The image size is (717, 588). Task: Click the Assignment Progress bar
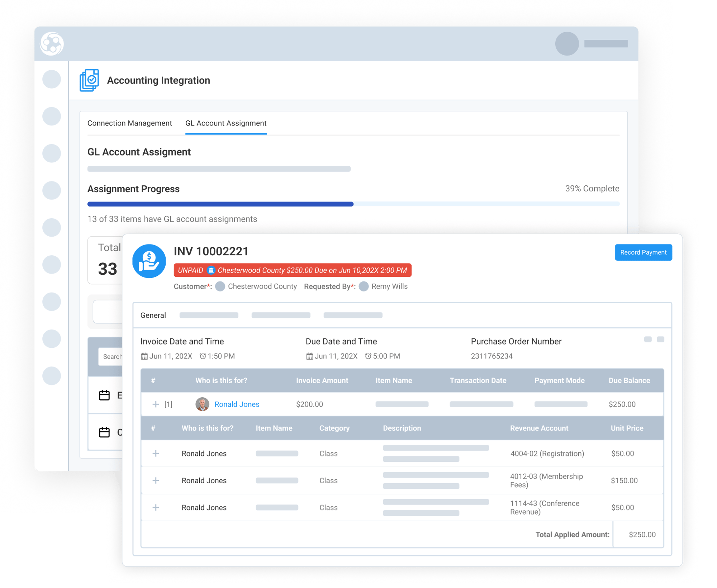[353, 204]
